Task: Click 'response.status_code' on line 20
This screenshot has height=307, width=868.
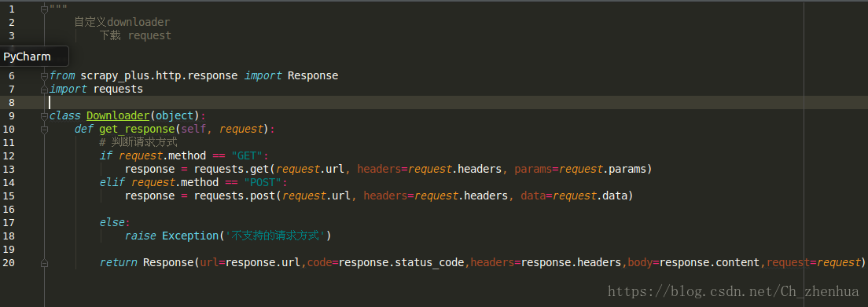Action: (401, 262)
